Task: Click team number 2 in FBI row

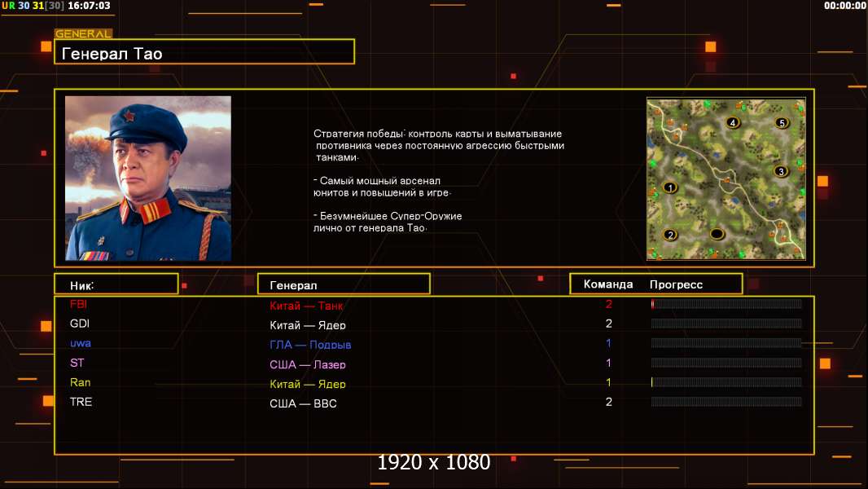Action: (609, 304)
